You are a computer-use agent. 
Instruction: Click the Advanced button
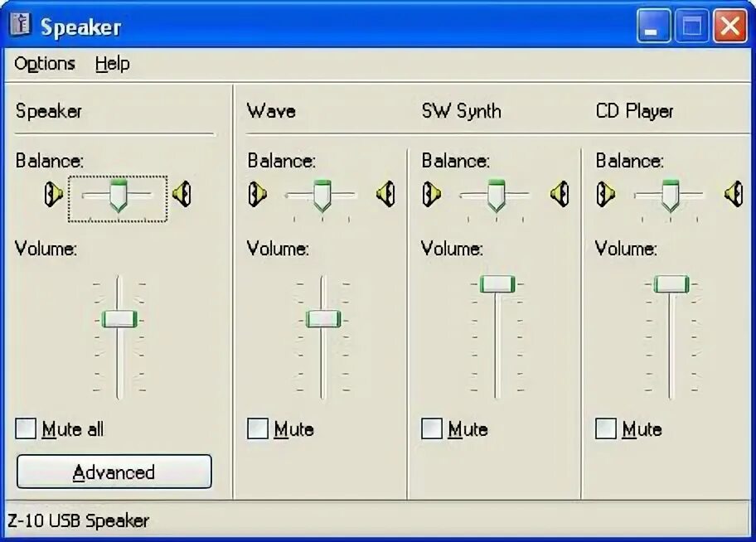pyautogui.click(x=114, y=472)
